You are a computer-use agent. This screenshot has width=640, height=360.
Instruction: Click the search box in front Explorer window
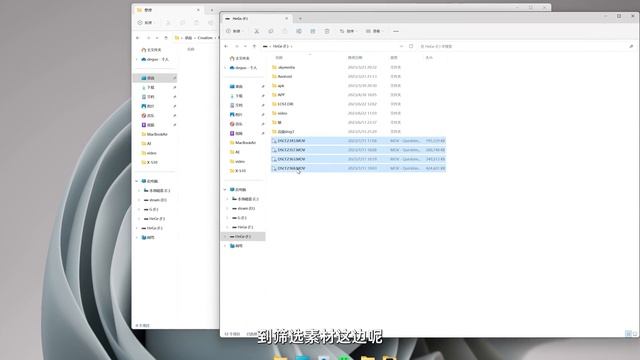coord(527,47)
